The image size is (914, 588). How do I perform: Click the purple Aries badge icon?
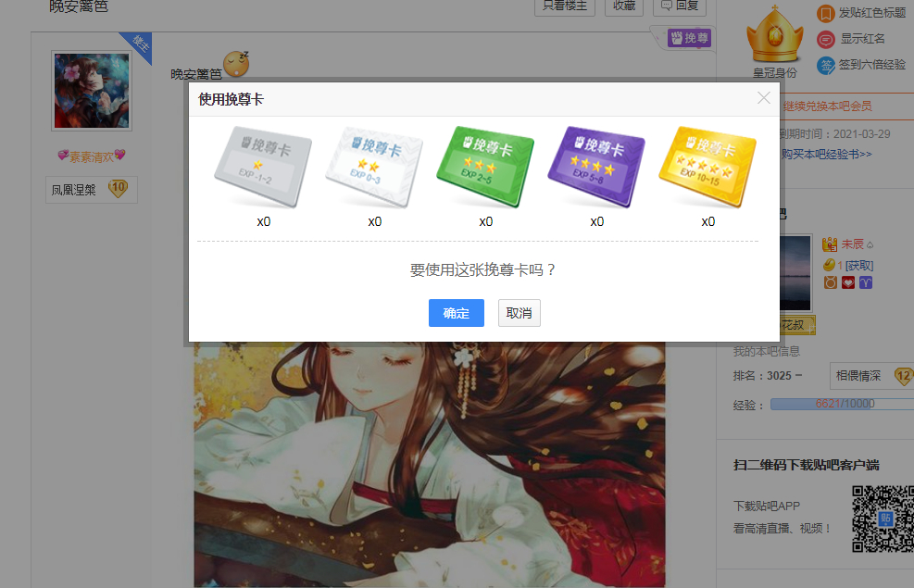pyautogui.click(x=866, y=282)
